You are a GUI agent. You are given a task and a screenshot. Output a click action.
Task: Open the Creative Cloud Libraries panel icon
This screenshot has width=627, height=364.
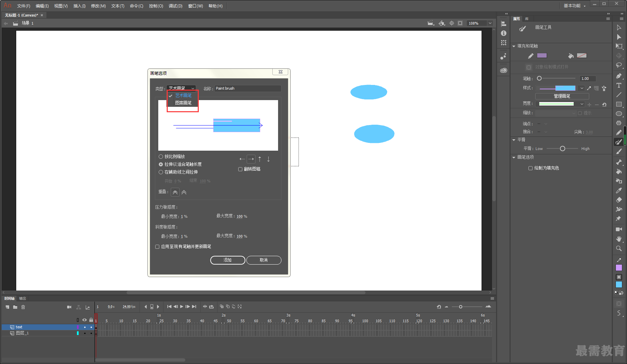pos(503,70)
